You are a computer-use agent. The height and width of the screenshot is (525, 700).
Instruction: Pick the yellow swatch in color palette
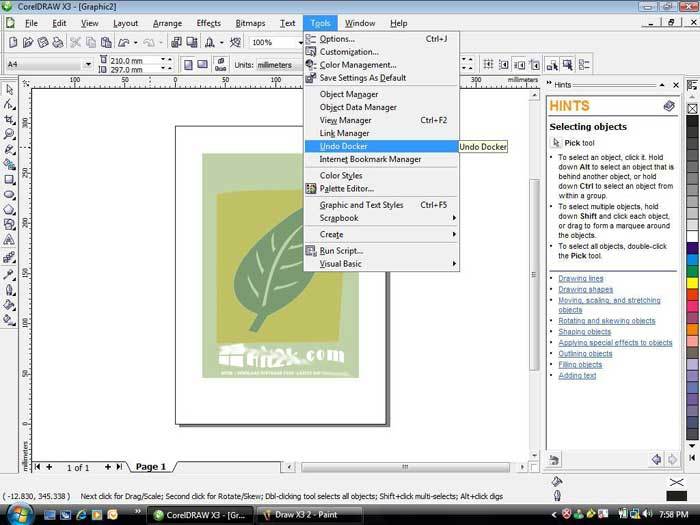point(692,283)
